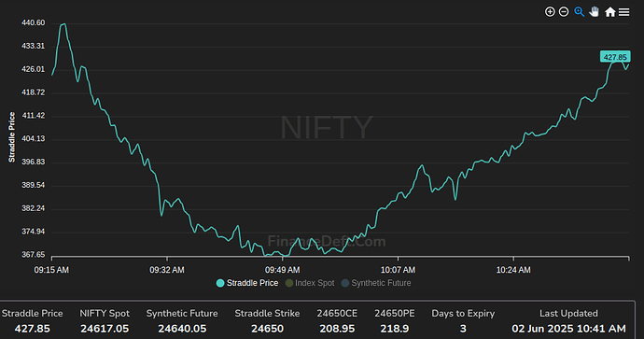This screenshot has height=339, width=644.
Task: Click the zoom in plus icon
Action: point(550,12)
